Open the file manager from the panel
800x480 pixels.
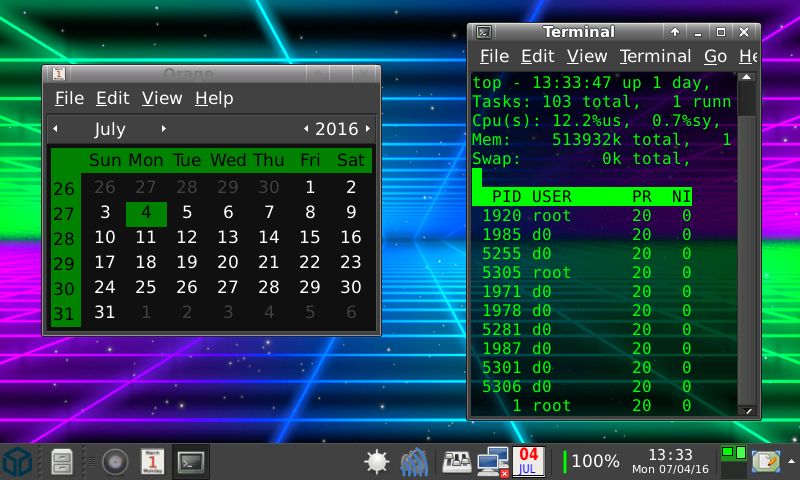click(x=61, y=462)
